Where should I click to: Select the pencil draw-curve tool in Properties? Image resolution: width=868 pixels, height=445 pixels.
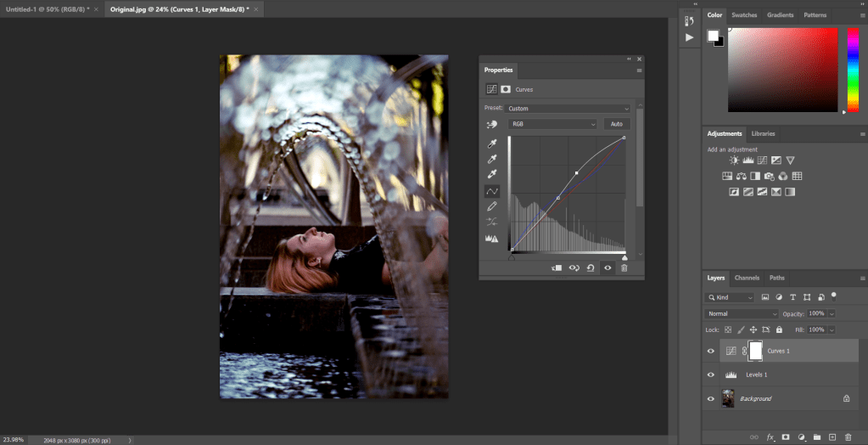491,206
